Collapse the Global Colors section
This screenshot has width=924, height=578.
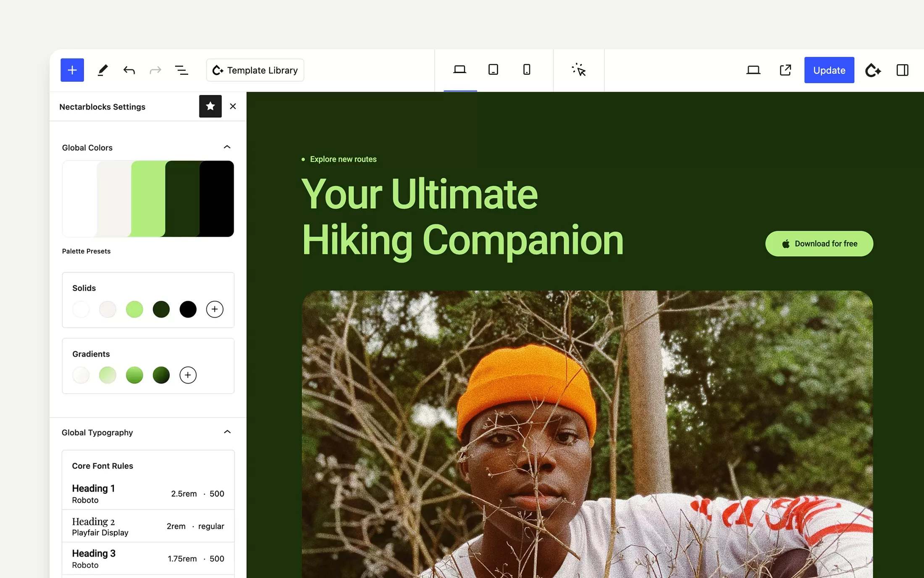(227, 147)
